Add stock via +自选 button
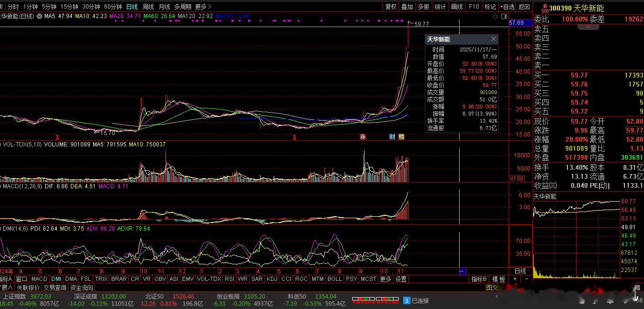 (x=507, y=7)
